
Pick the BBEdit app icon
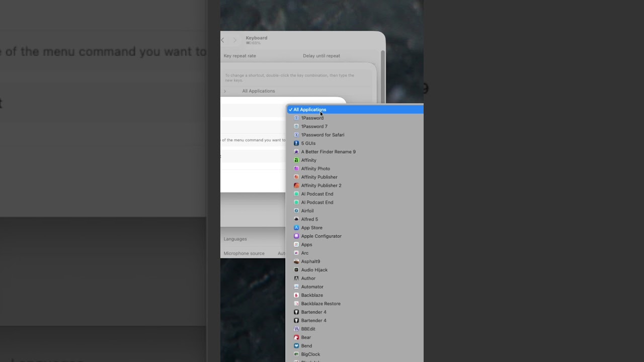point(296,329)
